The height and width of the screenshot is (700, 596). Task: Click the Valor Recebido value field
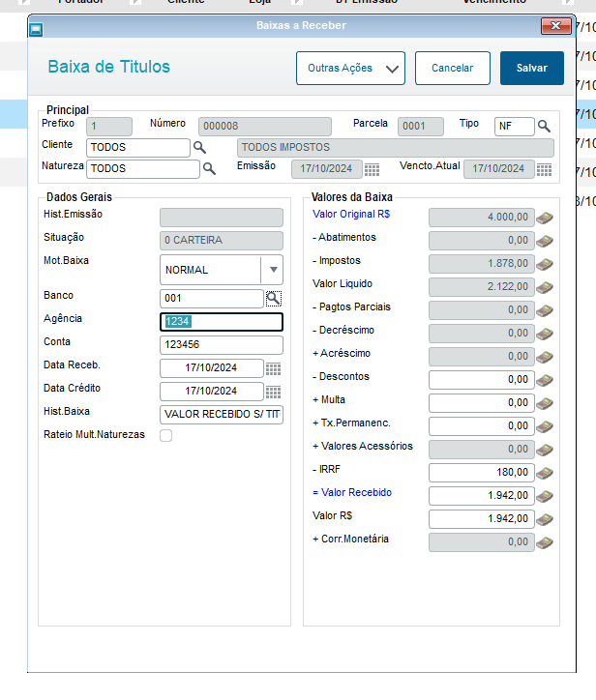click(x=481, y=496)
